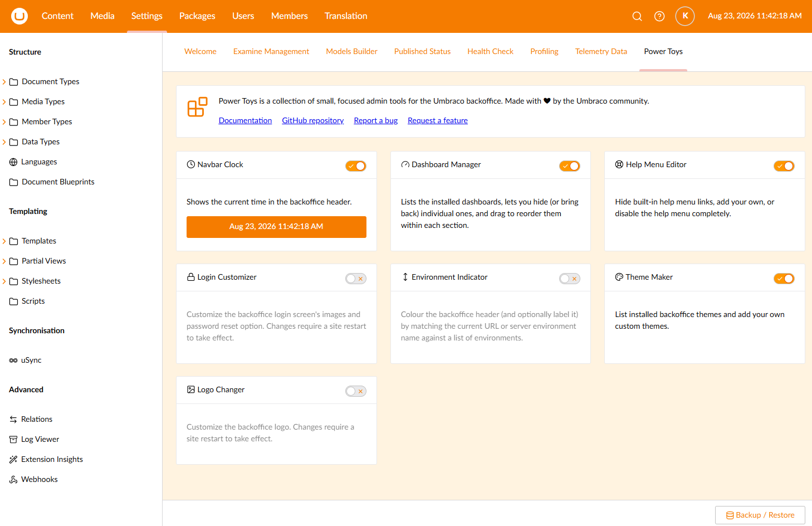Open the Request a feature link
Screen dimensions: 812x526
[438, 121]
